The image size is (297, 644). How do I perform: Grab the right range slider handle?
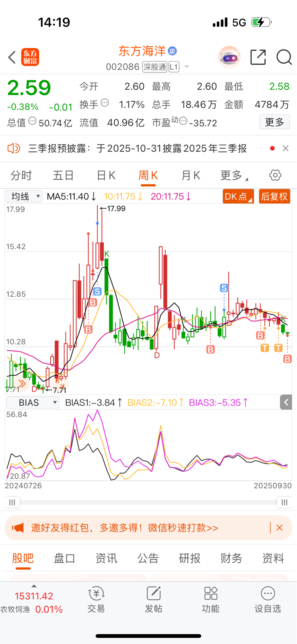[284, 502]
